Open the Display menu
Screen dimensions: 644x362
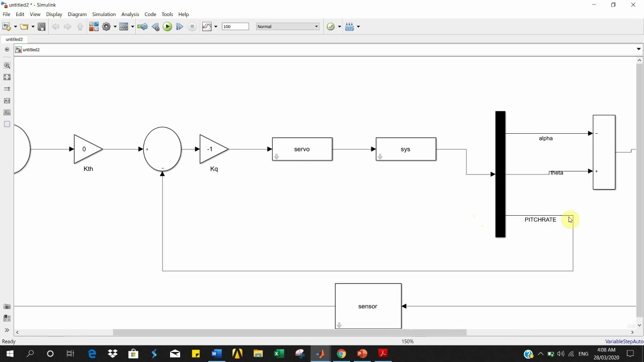click(x=54, y=14)
